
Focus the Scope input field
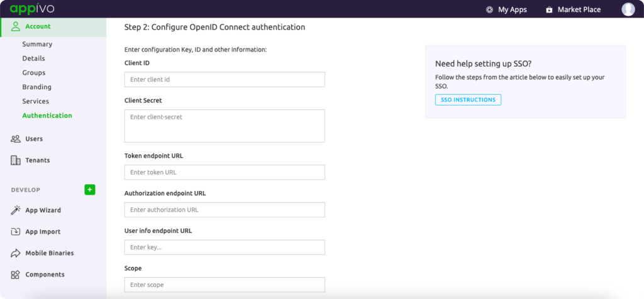pos(225,285)
